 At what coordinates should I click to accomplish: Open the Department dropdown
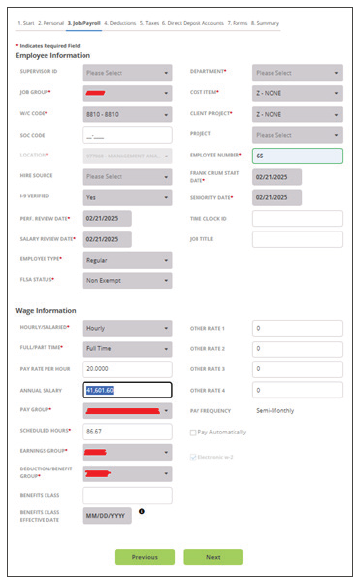297,73
